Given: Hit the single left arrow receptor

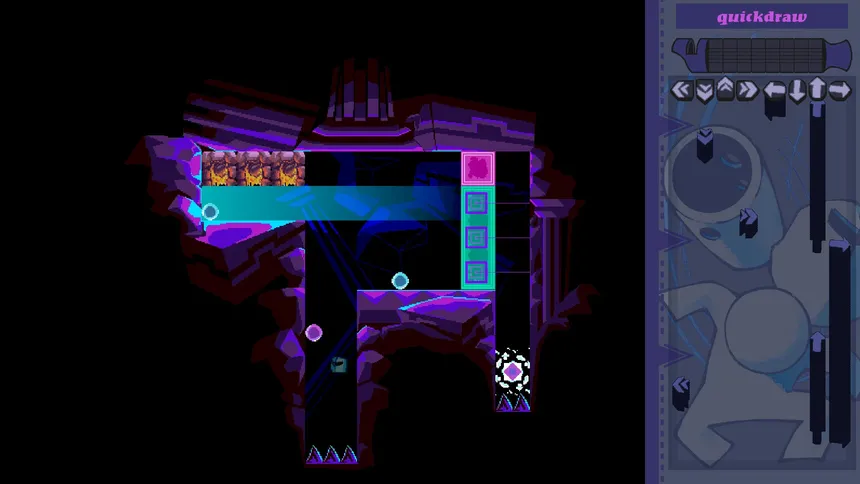Looking at the screenshot, I should coord(774,90).
